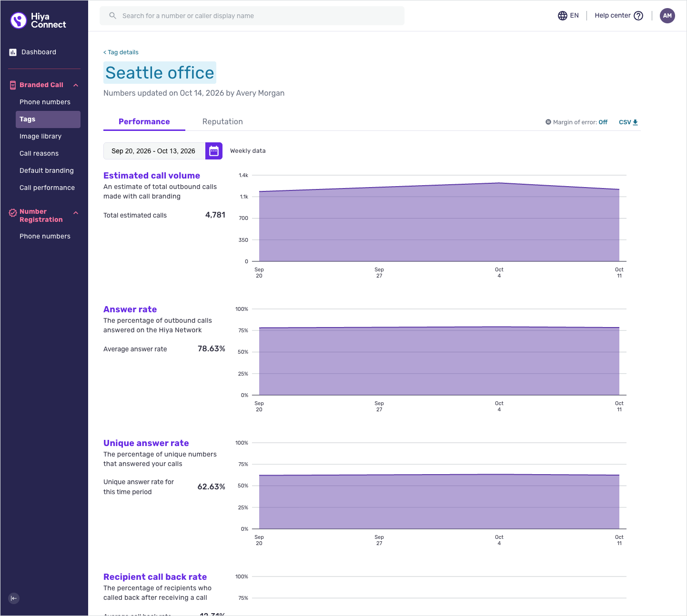Click the Help center question mark icon

[x=638, y=16]
